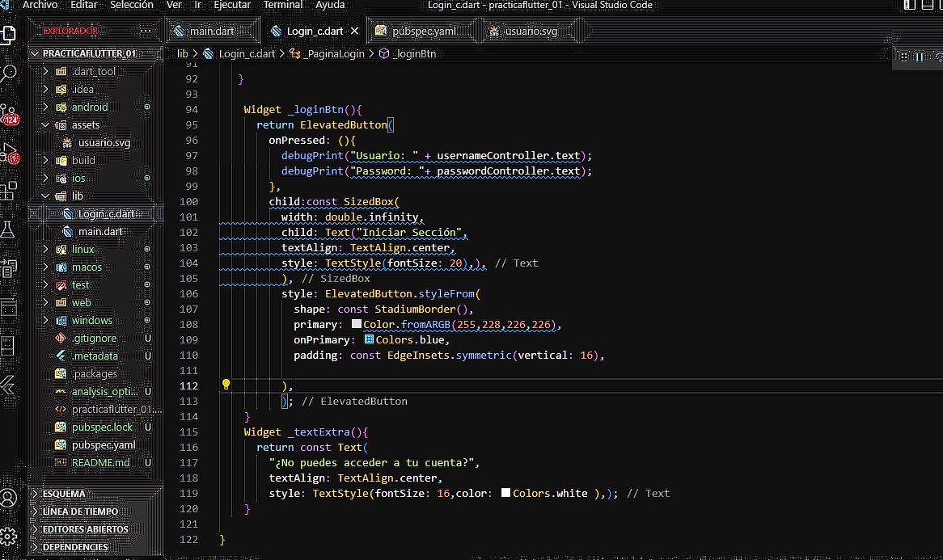Switch to the usuario.svg tab
This screenshot has width=943, height=560.
click(531, 31)
